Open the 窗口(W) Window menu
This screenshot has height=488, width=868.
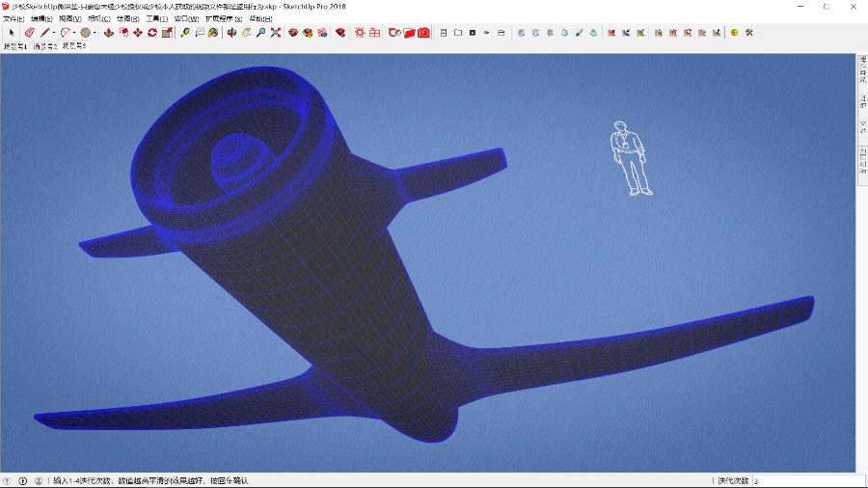tap(186, 19)
